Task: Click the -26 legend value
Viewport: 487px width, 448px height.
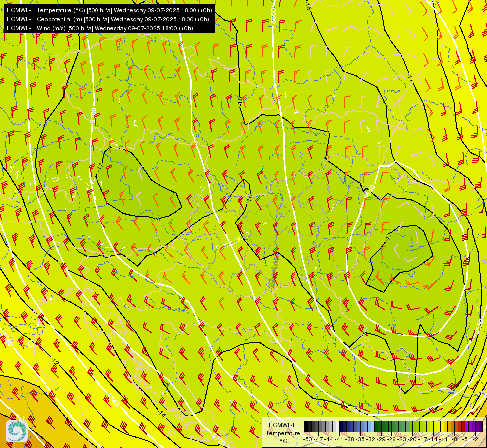Action: (x=391, y=439)
